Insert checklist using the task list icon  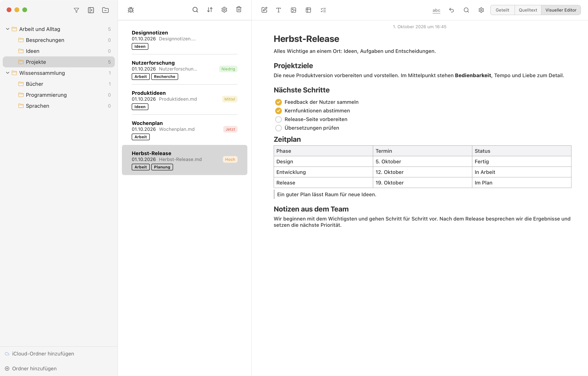tap(323, 10)
